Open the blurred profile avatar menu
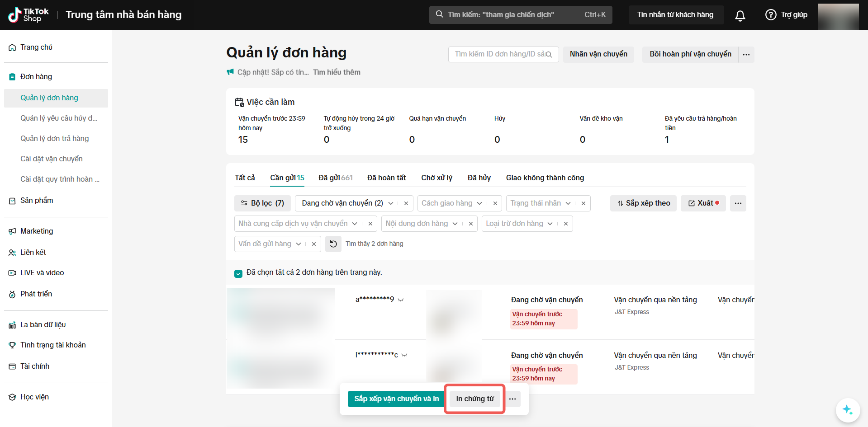 click(x=839, y=17)
